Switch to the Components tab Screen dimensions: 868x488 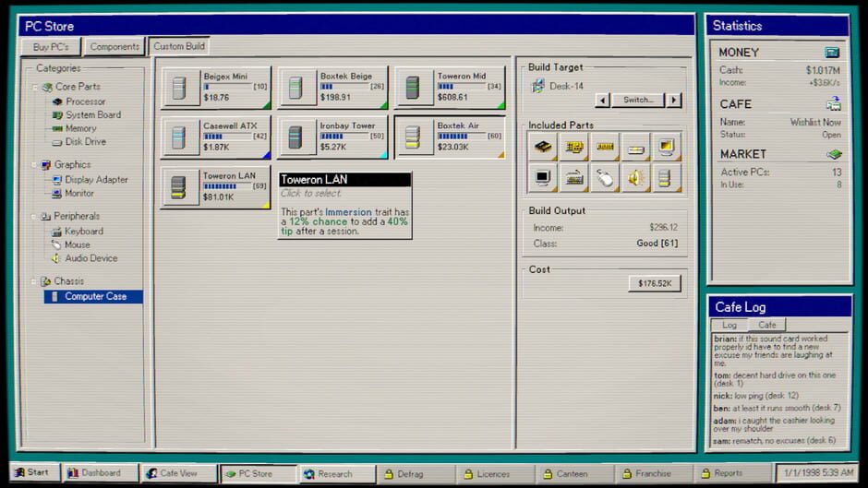click(x=115, y=47)
